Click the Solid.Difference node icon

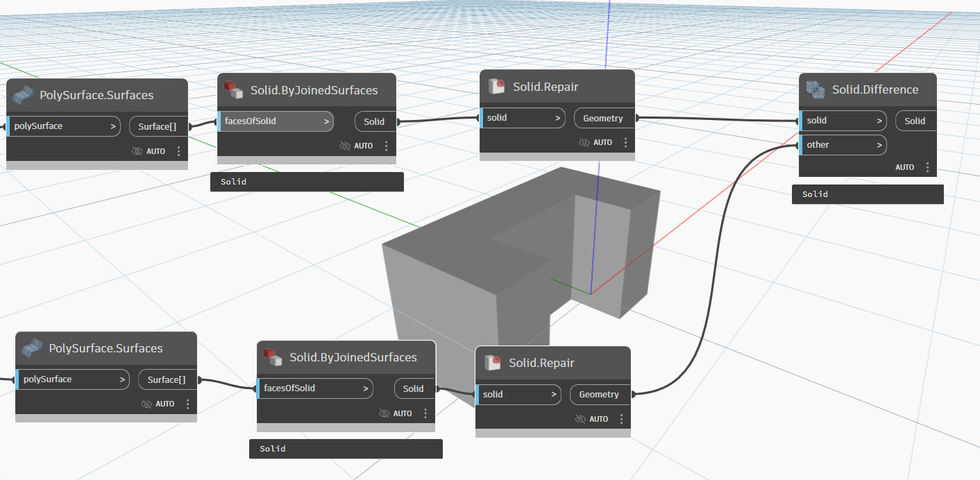pos(816,89)
